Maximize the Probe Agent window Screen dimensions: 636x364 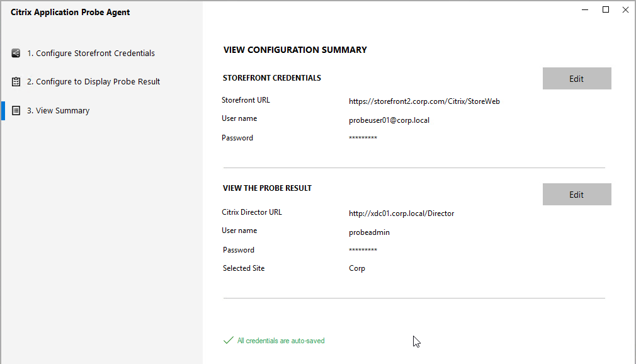coord(606,9)
